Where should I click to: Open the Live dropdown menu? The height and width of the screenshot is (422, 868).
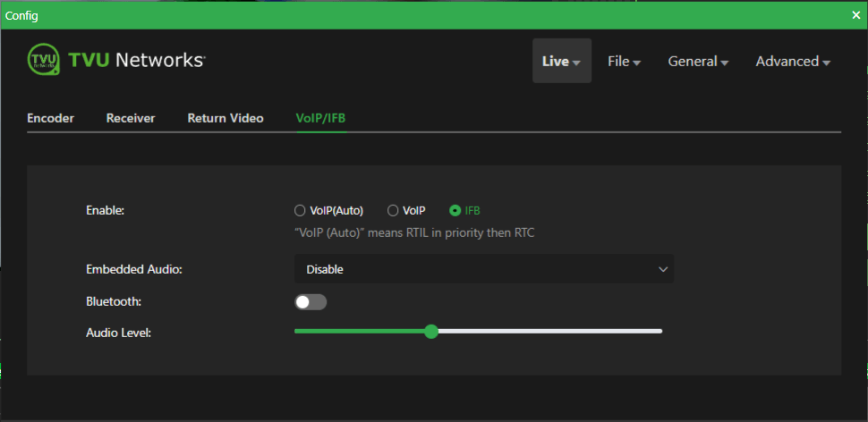tap(562, 61)
